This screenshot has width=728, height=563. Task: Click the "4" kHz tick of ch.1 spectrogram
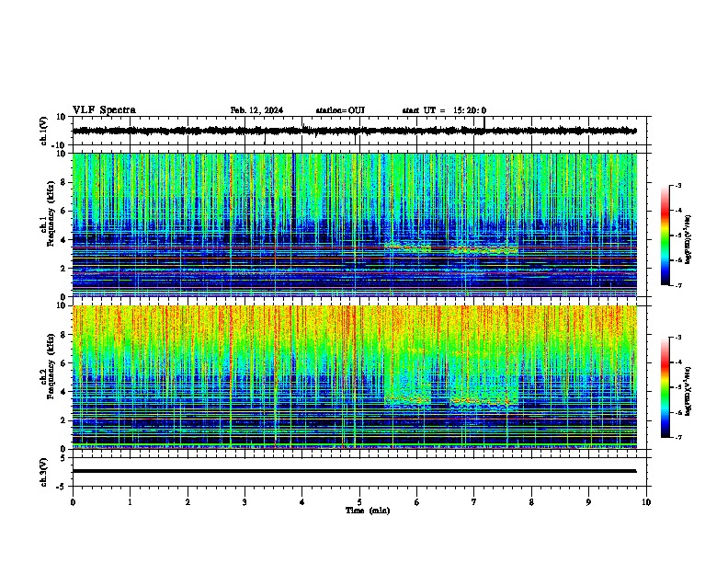[63, 240]
